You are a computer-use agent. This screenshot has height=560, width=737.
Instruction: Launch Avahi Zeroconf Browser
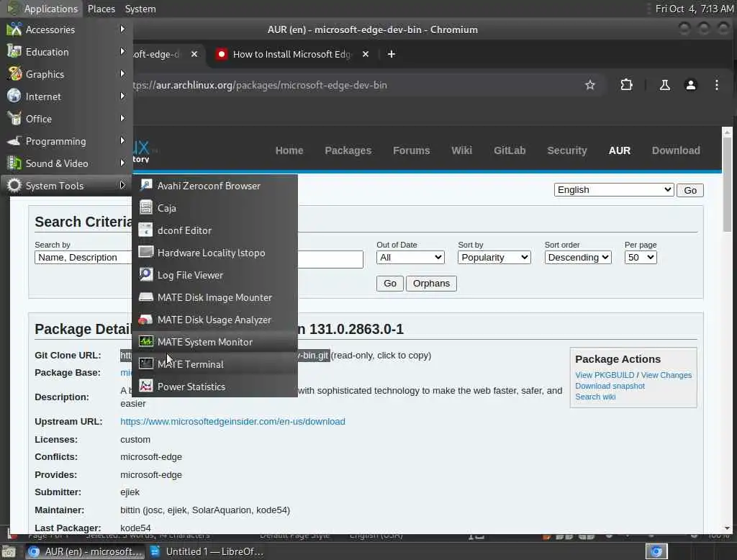click(214, 186)
